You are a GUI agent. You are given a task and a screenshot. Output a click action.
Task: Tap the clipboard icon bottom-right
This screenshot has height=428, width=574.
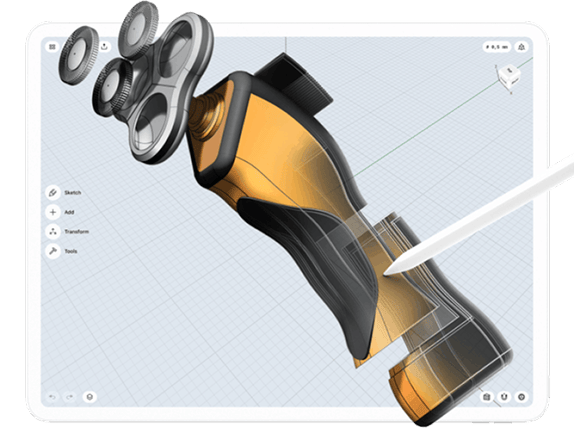point(487,397)
